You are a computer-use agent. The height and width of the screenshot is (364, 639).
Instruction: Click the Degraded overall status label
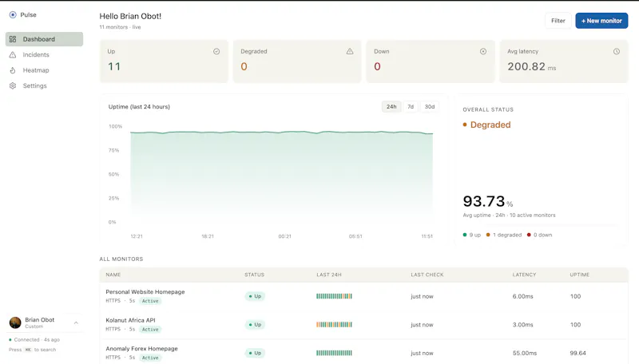click(486, 125)
